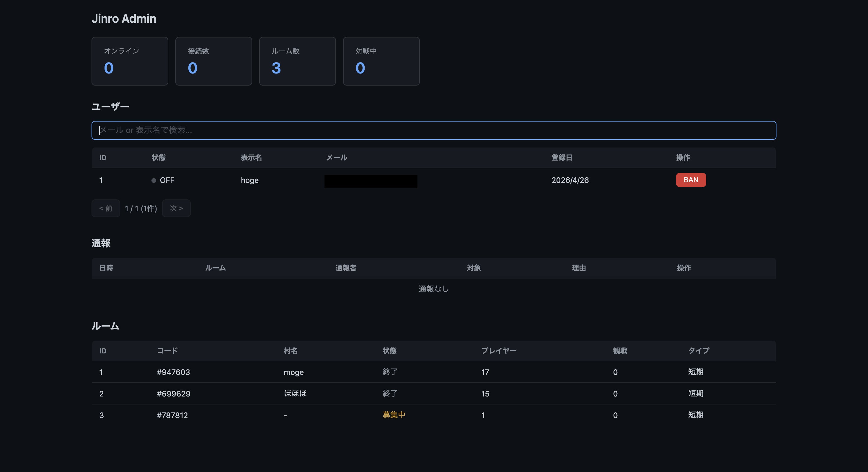The height and width of the screenshot is (472, 868).
Task: Click room code #787812
Action: point(172,415)
